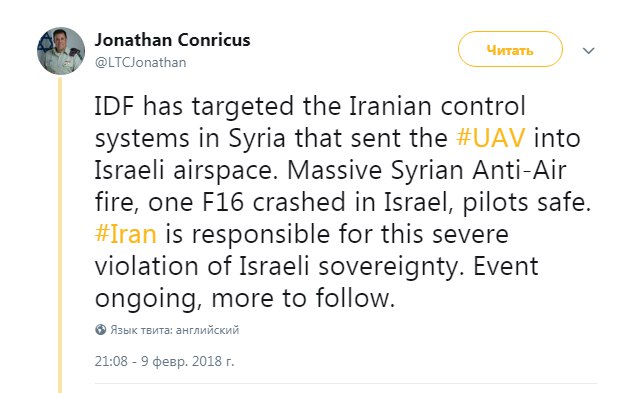Viewport: 633px width, 393px height.
Task: Open the #UAV hashtag
Action: pos(491,138)
